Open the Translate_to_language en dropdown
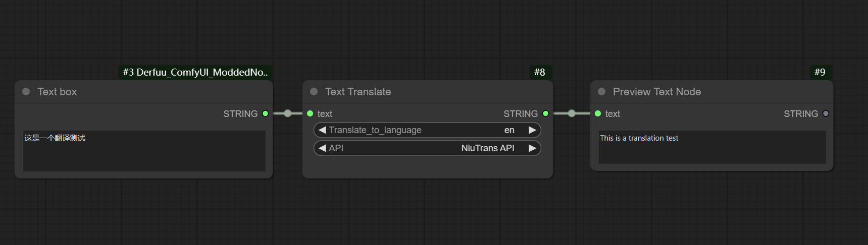The image size is (868, 245). coord(427,130)
